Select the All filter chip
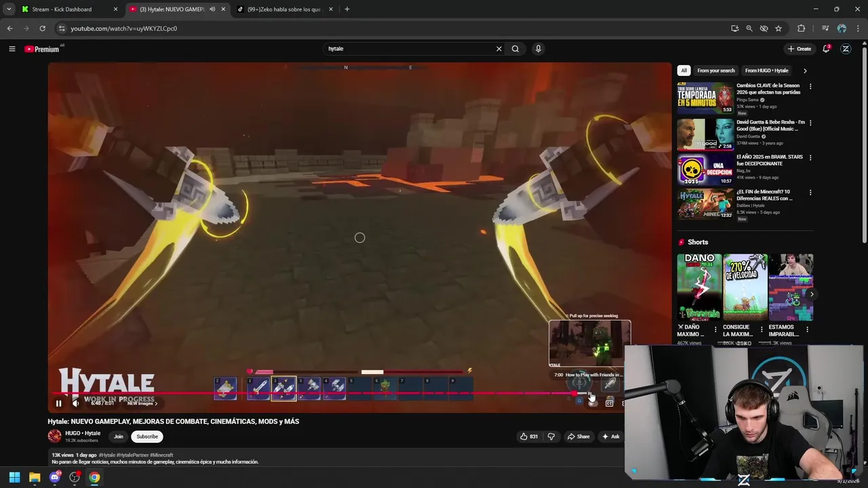Viewport: 868px width, 488px height. click(684, 70)
